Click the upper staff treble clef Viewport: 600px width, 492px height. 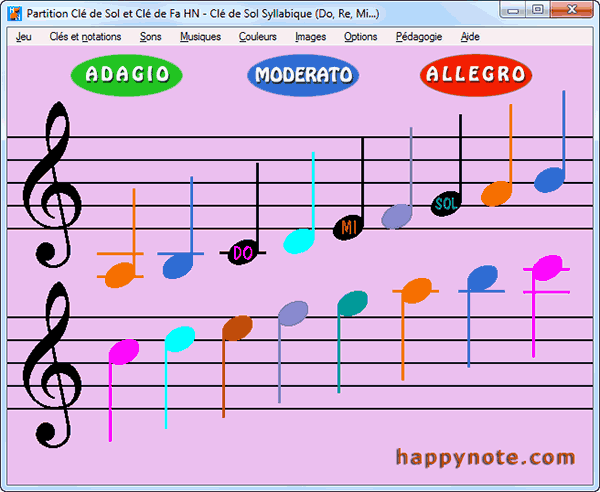click(x=52, y=185)
